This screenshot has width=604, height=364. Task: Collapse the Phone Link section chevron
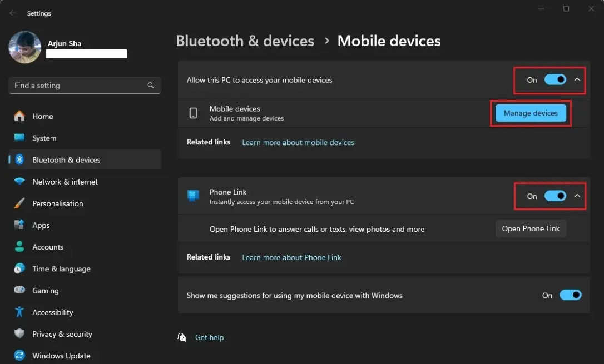[577, 196]
